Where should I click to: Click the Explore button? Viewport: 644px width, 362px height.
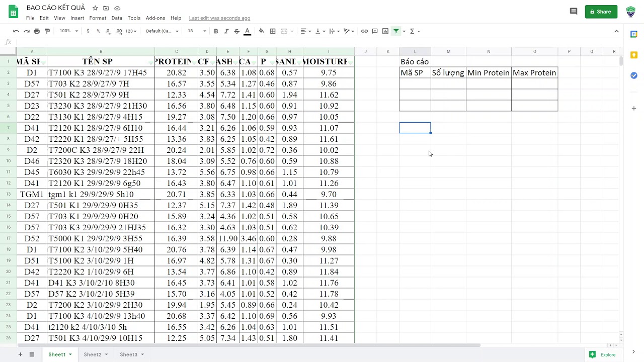(602, 354)
